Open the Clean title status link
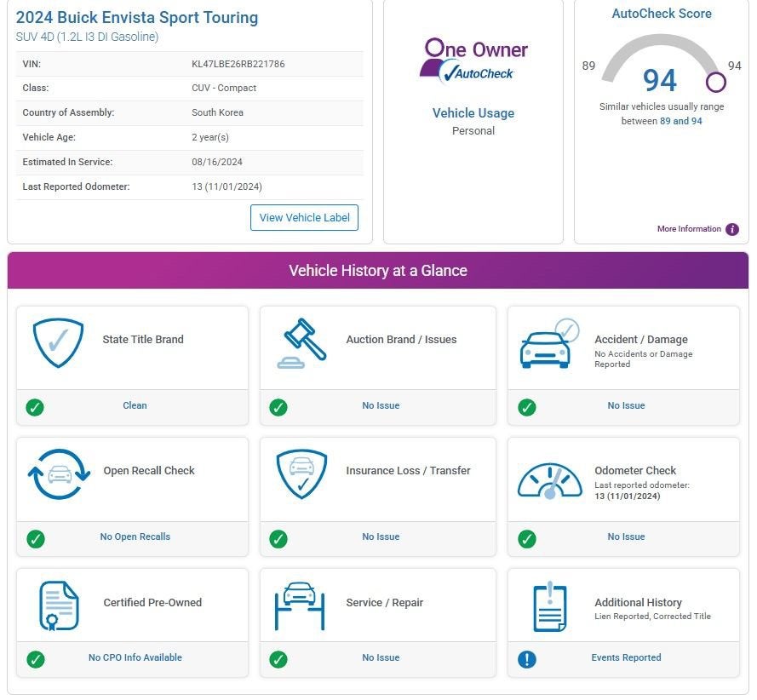757x700 pixels. (135, 405)
